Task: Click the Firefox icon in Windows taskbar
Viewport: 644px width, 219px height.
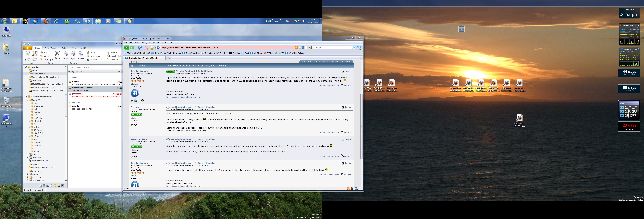Action: [x=46, y=21]
